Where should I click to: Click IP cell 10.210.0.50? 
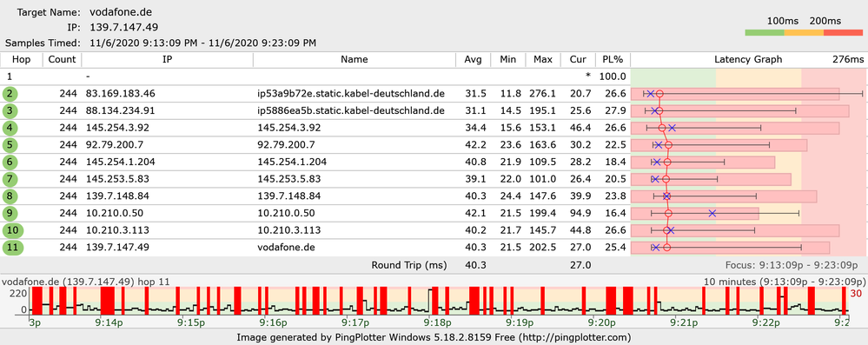pos(115,213)
